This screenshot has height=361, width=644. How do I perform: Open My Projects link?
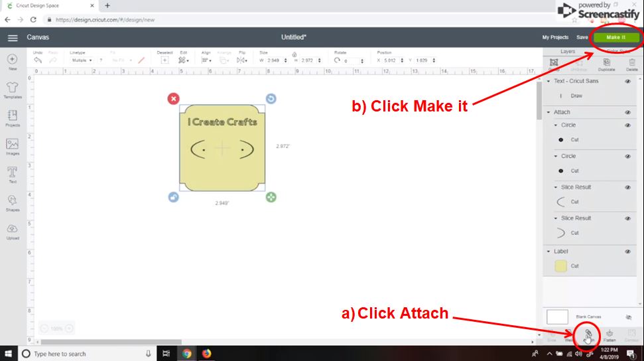coord(555,37)
